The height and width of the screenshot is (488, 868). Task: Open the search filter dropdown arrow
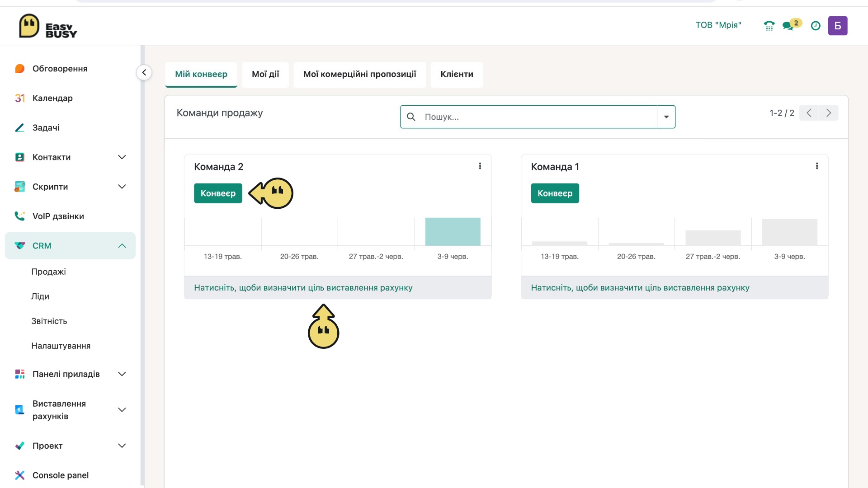(666, 117)
